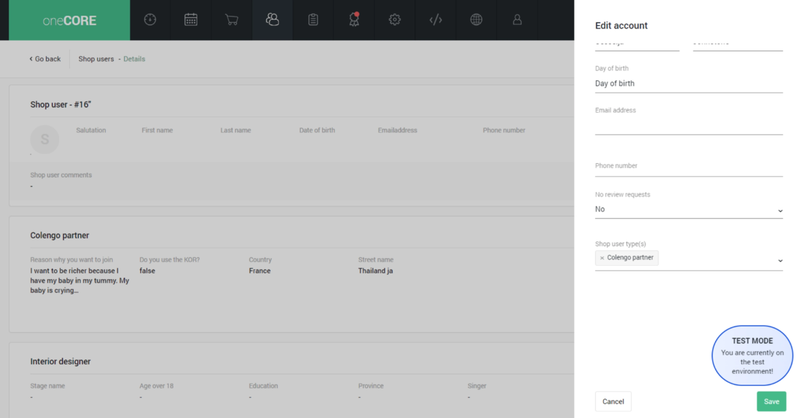Viewport: 800px width, 418px height.
Task: Click the award badge notification icon
Action: pos(354,20)
